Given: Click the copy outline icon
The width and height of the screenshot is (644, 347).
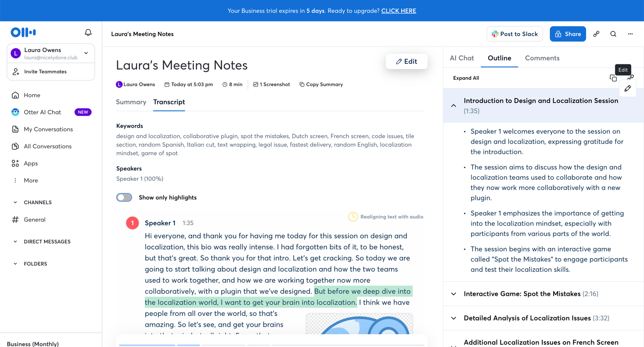Looking at the screenshot, I should point(613,78).
